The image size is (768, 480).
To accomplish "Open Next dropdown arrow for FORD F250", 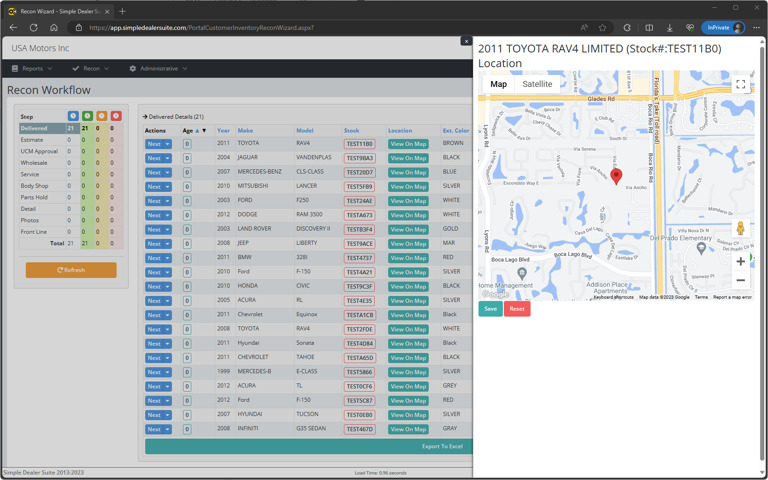I will pyautogui.click(x=168, y=201).
